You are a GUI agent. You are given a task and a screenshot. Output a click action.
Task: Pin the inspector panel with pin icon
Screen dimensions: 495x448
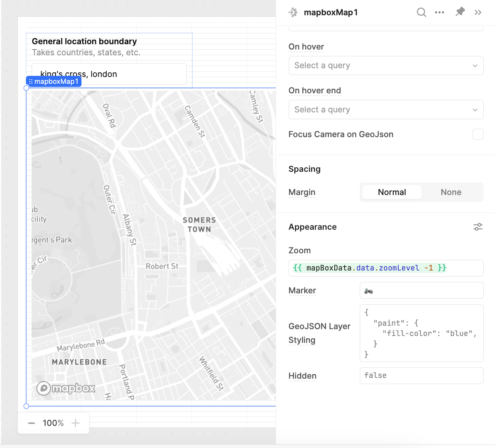point(460,12)
